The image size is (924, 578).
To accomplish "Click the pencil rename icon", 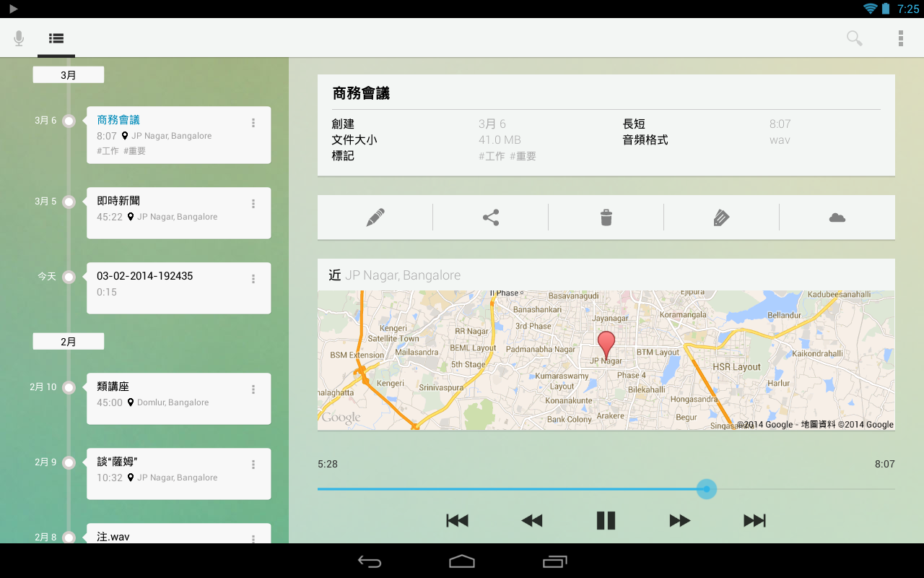I will coord(375,217).
